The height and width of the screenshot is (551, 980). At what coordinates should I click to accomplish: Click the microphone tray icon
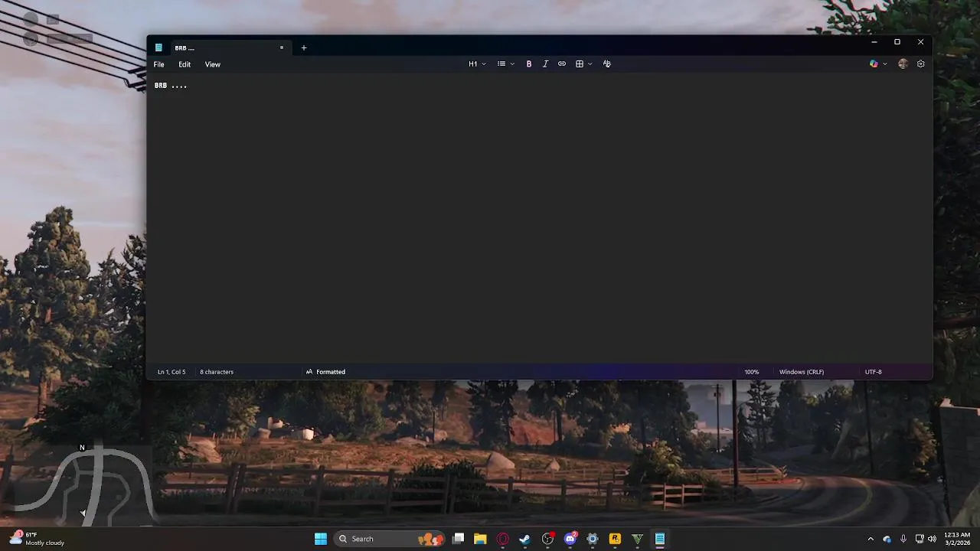[x=903, y=539]
